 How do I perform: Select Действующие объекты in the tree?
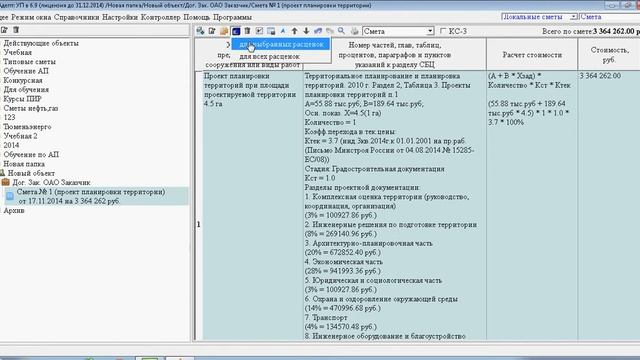click(41, 43)
